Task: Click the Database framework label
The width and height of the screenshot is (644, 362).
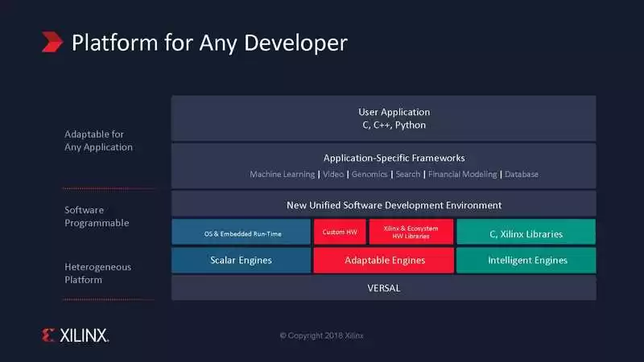Action: point(522,175)
